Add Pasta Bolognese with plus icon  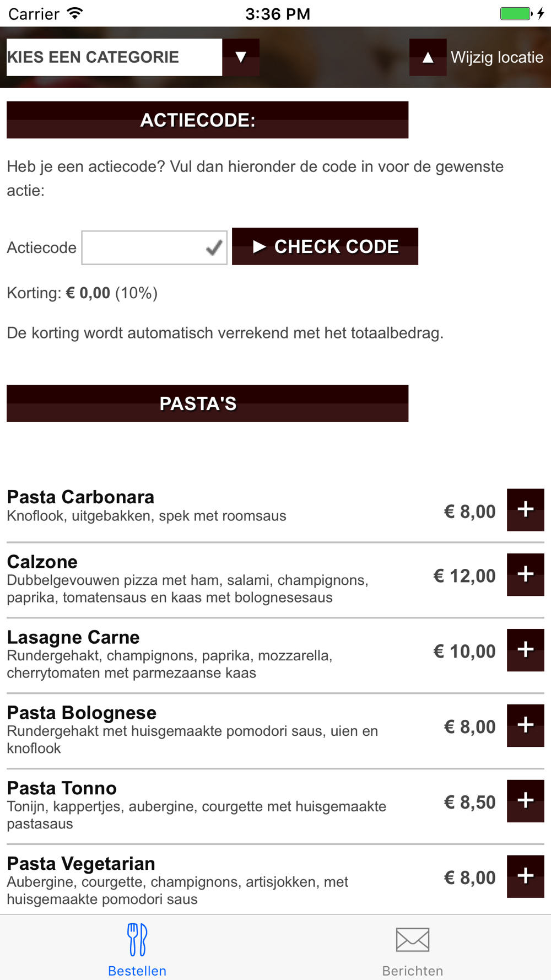(x=525, y=725)
